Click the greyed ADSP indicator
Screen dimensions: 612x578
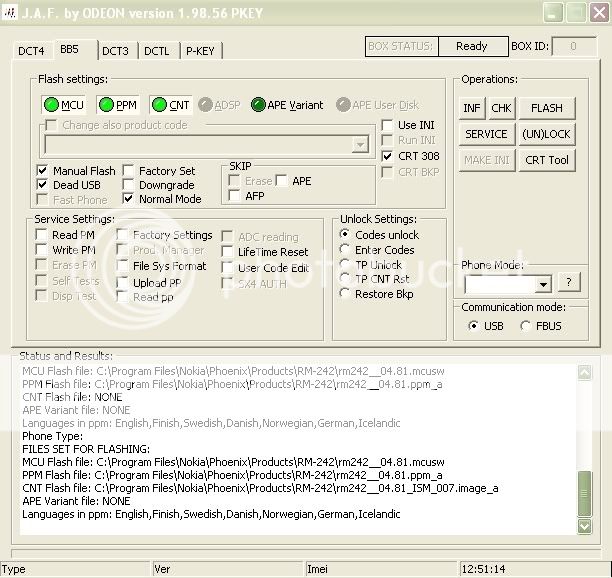(219, 105)
